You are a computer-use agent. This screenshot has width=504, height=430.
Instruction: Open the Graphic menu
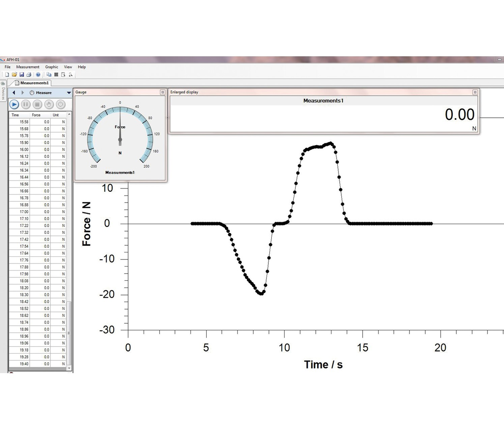pos(52,67)
